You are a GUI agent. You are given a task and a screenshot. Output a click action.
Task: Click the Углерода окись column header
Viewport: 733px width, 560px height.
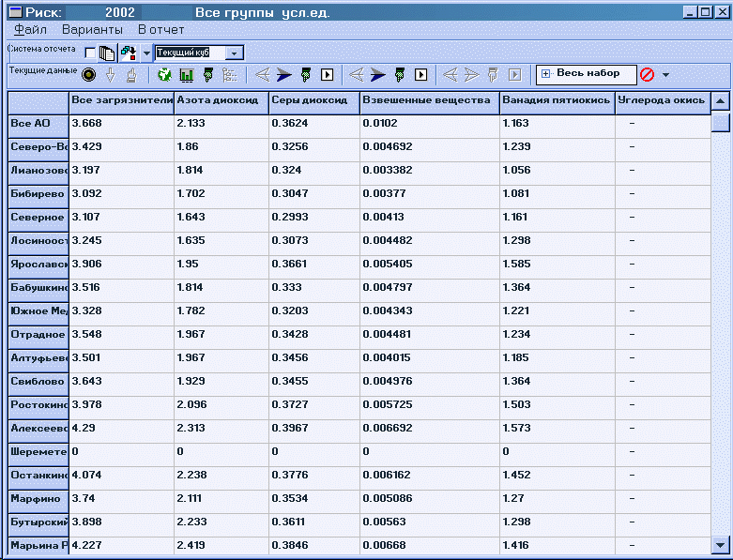pyautogui.click(x=663, y=103)
